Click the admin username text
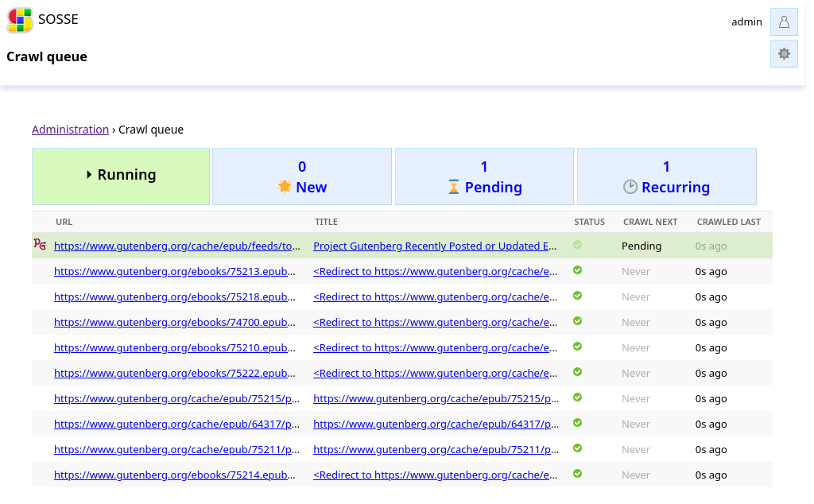The height and width of the screenshot is (504, 814). 746,21
